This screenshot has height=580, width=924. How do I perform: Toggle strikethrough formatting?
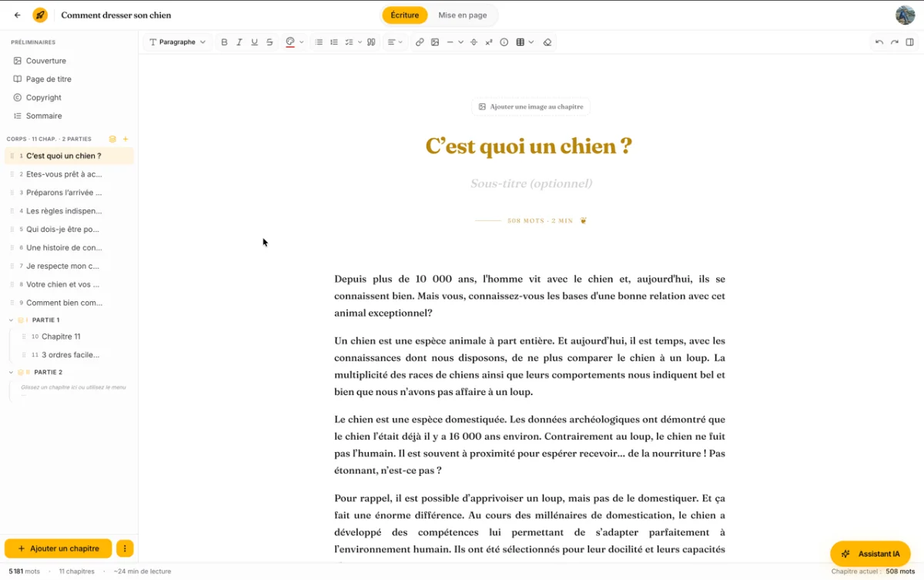pyautogui.click(x=269, y=42)
